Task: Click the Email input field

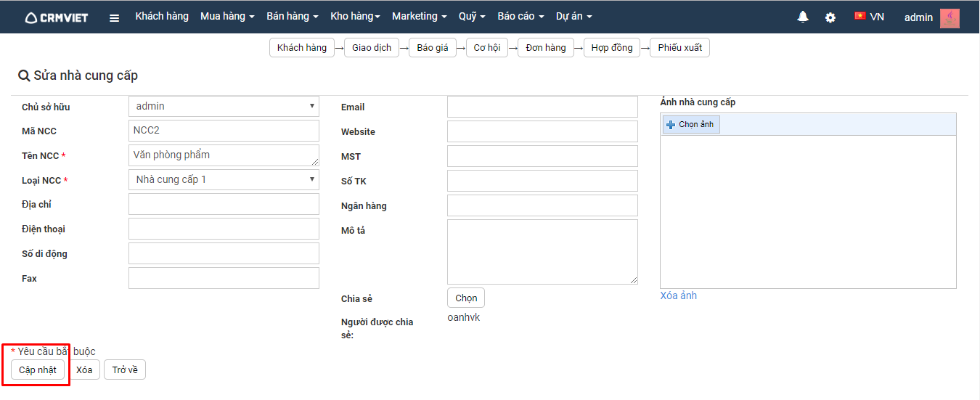Action: (x=542, y=107)
